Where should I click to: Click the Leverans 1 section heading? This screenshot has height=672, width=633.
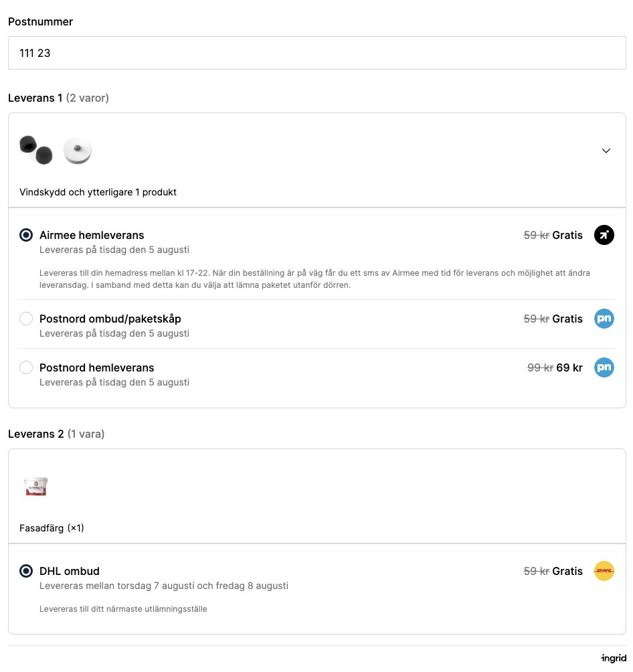point(35,98)
